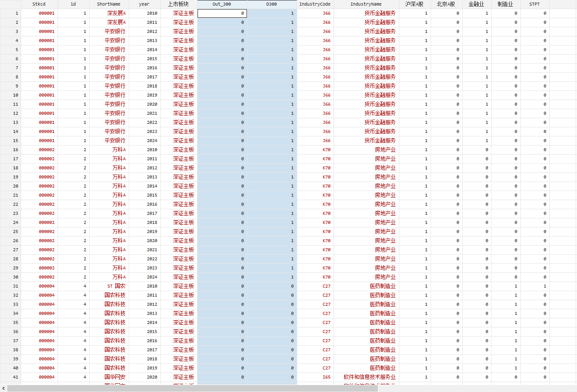Click row number 31 header
The width and height of the screenshot is (577, 392).
click(x=10, y=286)
